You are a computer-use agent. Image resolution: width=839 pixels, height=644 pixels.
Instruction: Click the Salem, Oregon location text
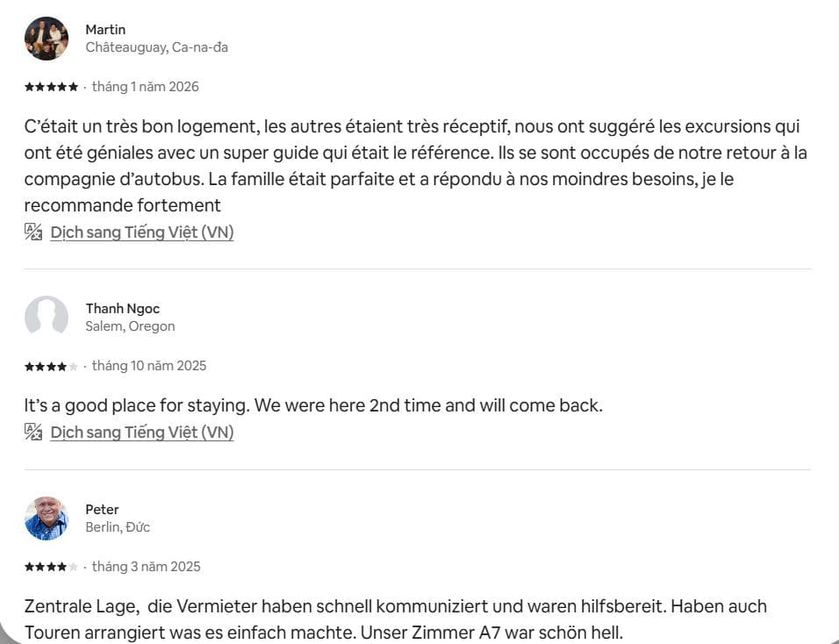(130, 326)
